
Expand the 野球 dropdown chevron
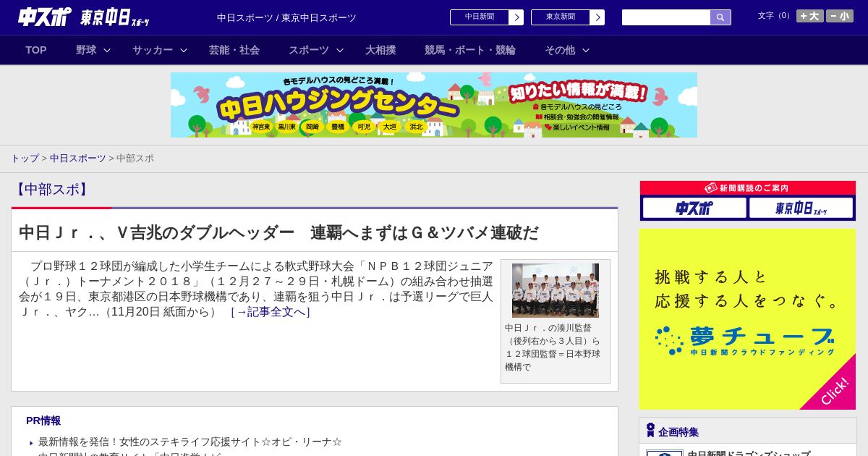[107, 50]
